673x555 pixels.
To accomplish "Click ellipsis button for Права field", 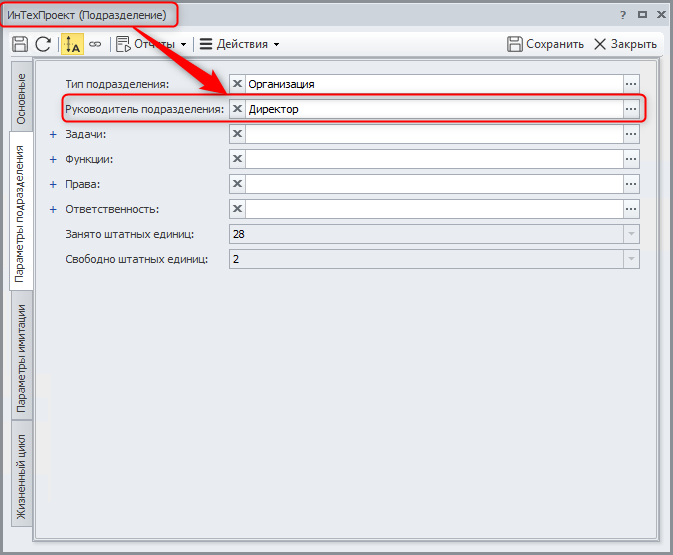I will (x=631, y=184).
